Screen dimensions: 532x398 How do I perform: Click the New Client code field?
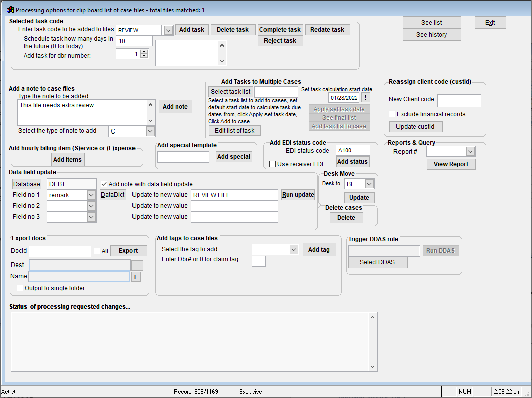(459, 101)
